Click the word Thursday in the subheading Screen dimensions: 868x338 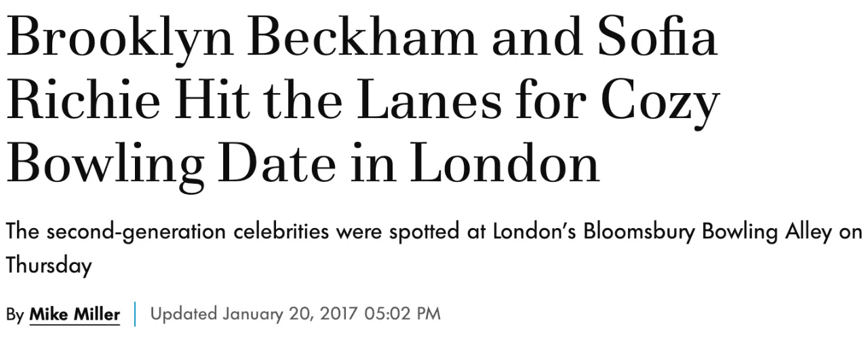(49, 265)
